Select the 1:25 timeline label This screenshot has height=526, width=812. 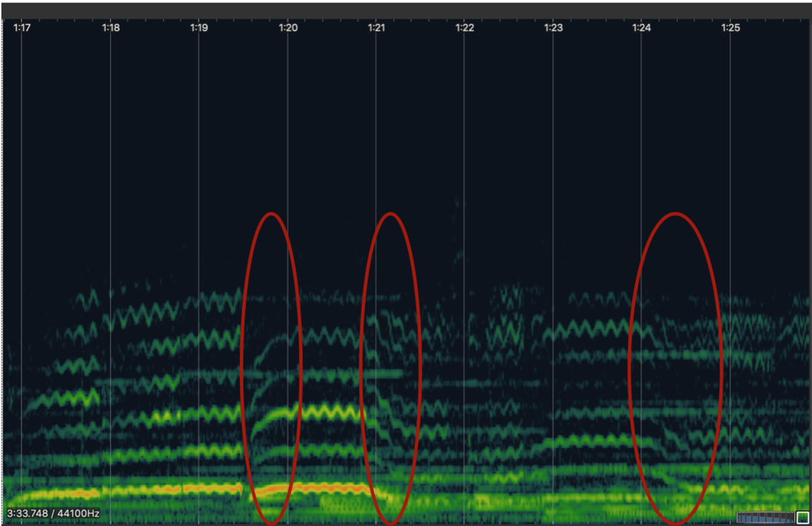coord(730,28)
